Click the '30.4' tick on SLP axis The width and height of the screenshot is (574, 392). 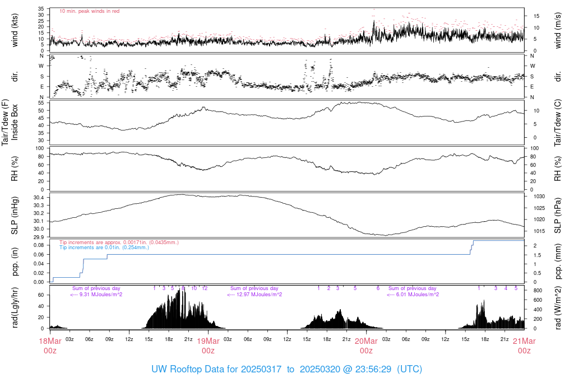(x=39, y=198)
